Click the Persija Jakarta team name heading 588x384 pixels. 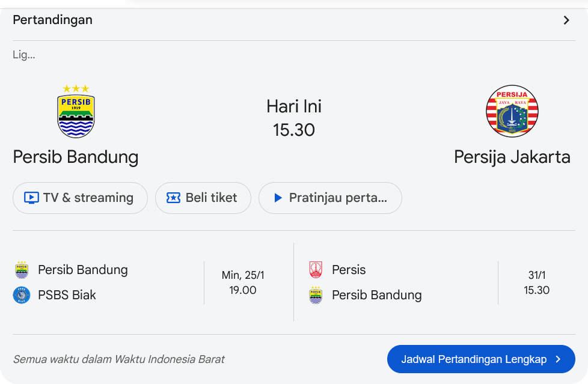[512, 157]
